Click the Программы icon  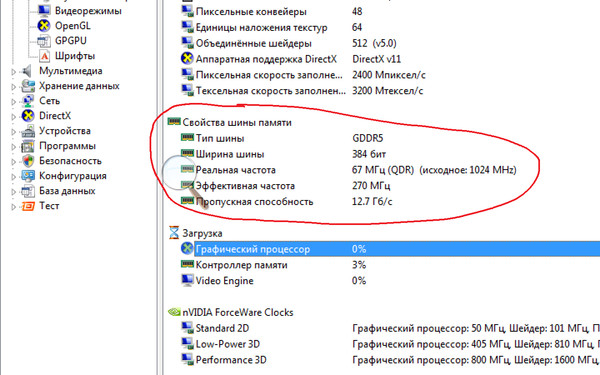pos(28,146)
